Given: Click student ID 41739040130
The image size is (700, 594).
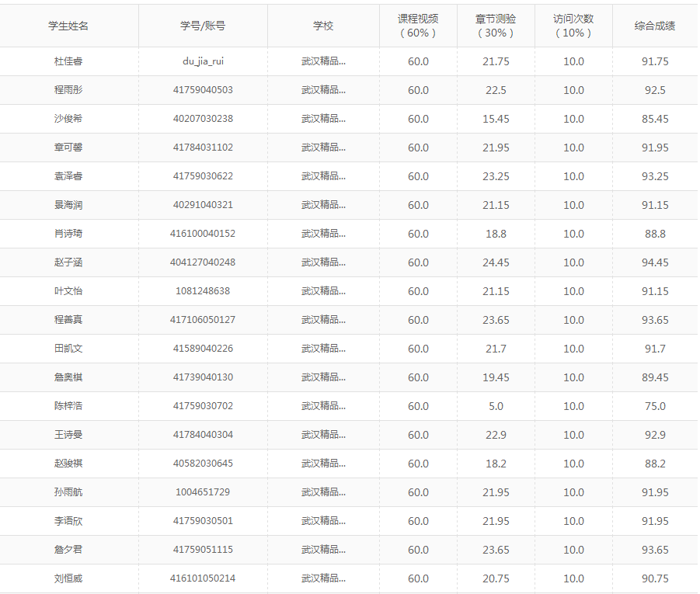Looking at the screenshot, I should click(203, 377).
